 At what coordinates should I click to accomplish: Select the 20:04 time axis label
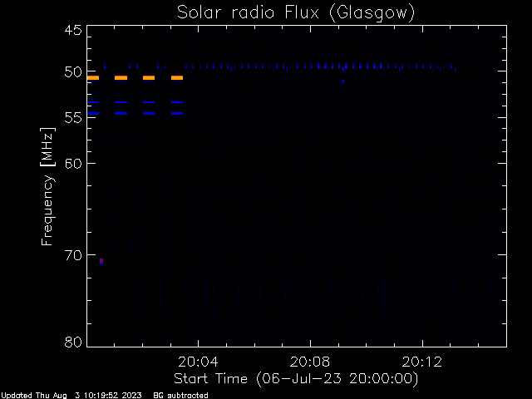[x=198, y=362]
